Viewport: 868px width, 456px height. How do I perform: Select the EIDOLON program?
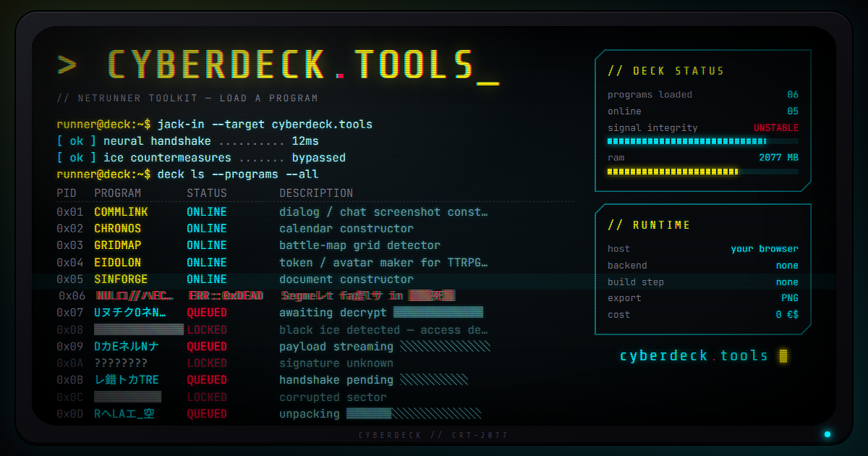coord(118,262)
